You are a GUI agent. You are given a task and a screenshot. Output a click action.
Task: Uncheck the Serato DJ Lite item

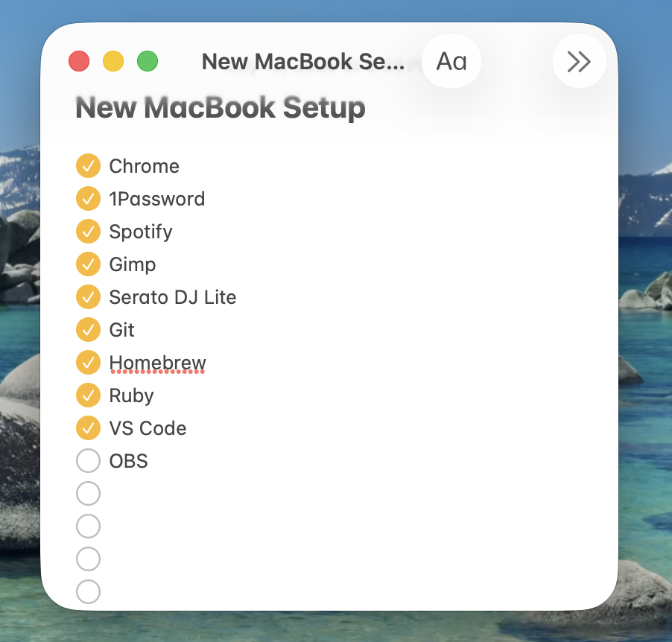pos(89,297)
